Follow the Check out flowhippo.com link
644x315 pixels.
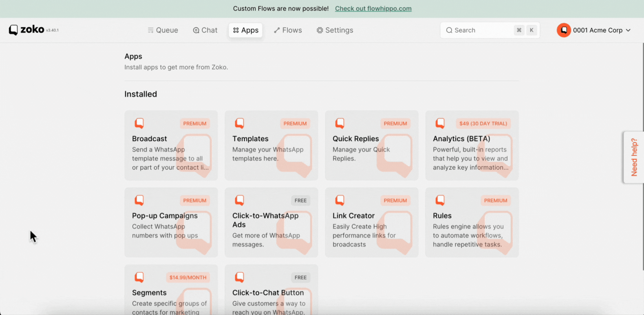click(x=373, y=9)
